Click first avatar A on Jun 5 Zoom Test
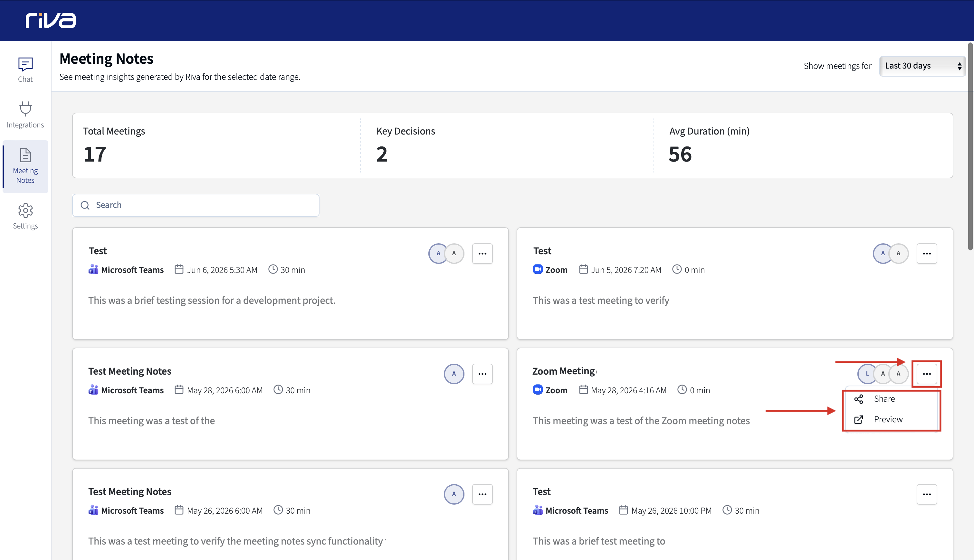Screen dimensions: 974x560 (x=883, y=254)
